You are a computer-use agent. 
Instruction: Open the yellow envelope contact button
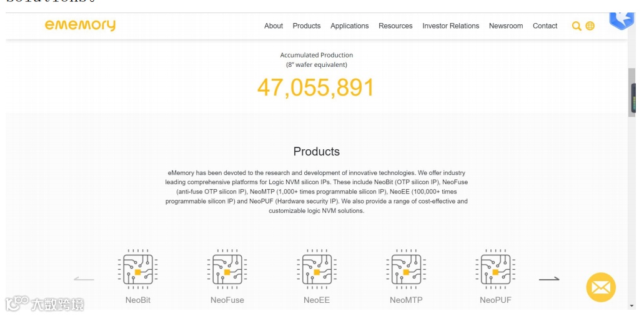(601, 287)
